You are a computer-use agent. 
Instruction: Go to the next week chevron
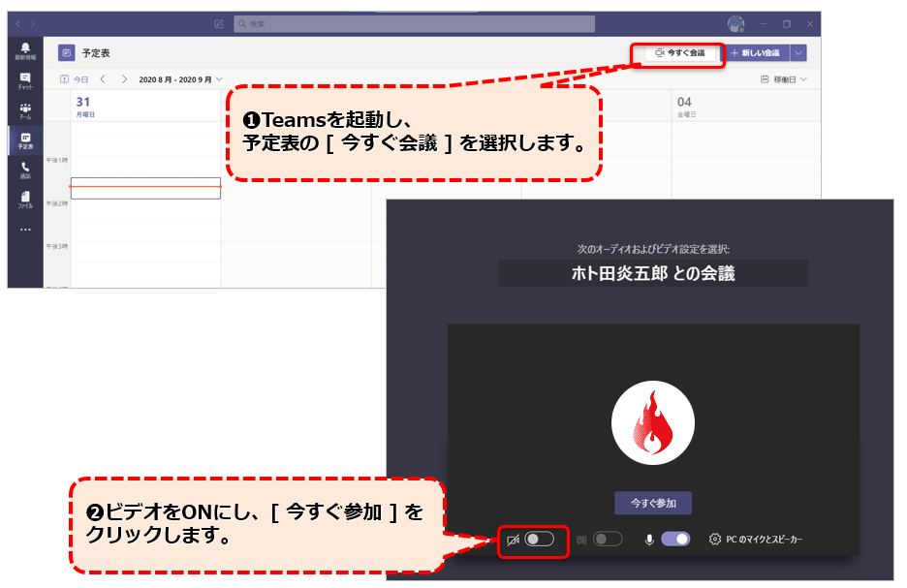click(x=124, y=79)
